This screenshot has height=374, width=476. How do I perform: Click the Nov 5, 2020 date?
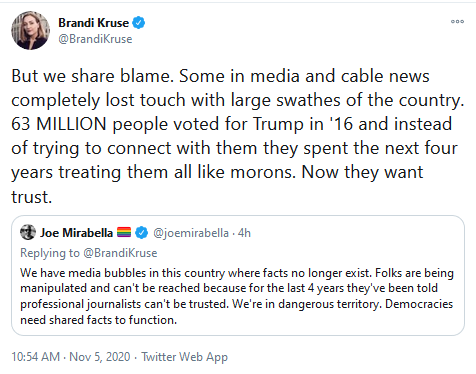coord(100,357)
